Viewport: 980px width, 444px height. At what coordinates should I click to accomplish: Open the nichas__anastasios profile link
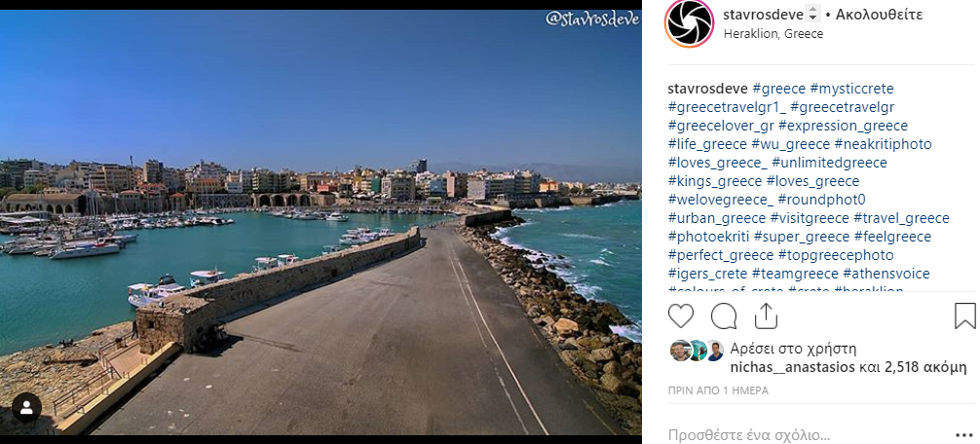tap(792, 367)
